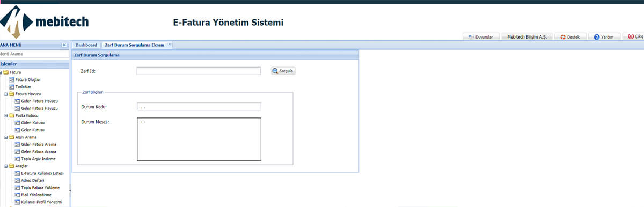The image size is (644, 207).
Task: Click the Giden Kutusu item icon
Action: click(x=17, y=123)
